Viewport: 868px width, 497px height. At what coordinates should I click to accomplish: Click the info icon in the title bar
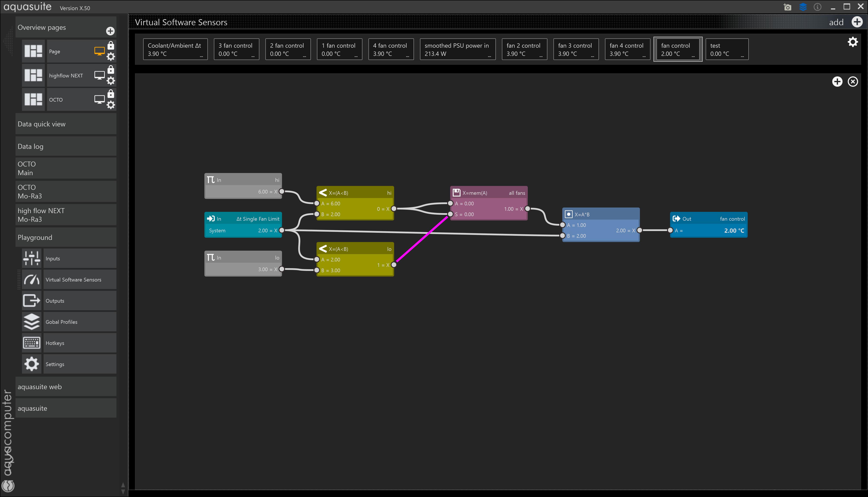pyautogui.click(x=818, y=7)
